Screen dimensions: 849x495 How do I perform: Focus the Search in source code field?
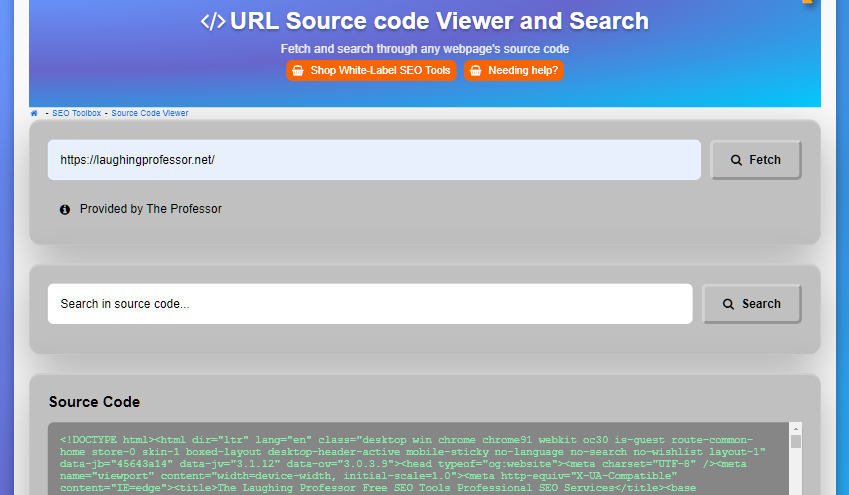point(370,304)
